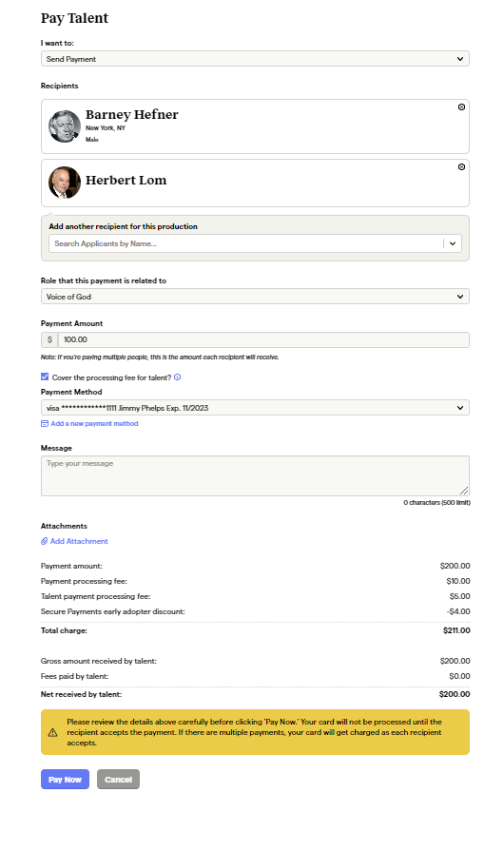Click the paperclip attachment icon
The image size is (504, 850).
(x=45, y=541)
